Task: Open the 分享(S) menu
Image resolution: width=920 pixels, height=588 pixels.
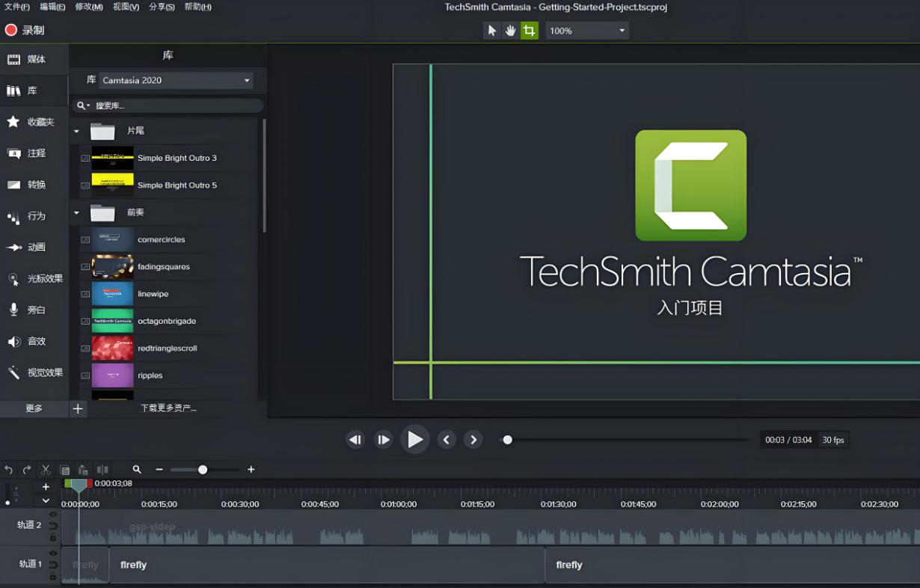Action: coord(162,7)
